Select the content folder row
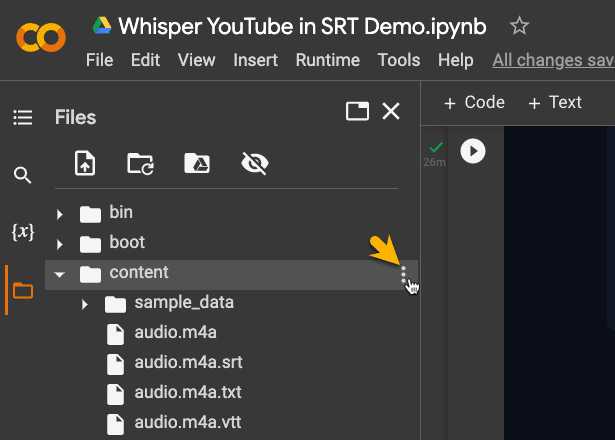Viewport: 615px width, 440px height. pyautogui.click(x=231, y=275)
